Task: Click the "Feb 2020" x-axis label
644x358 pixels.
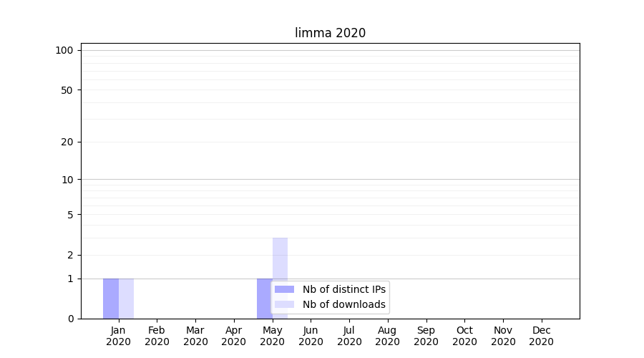Action: click(x=157, y=336)
